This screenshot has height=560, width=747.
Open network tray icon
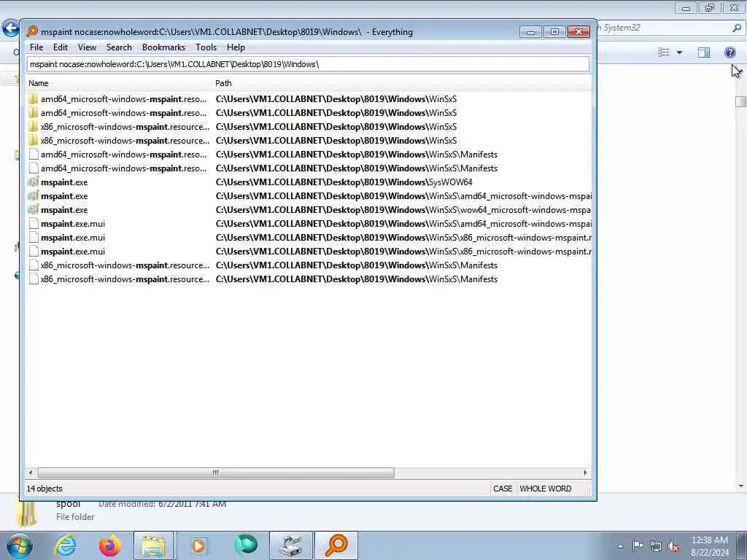click(656, 546)
